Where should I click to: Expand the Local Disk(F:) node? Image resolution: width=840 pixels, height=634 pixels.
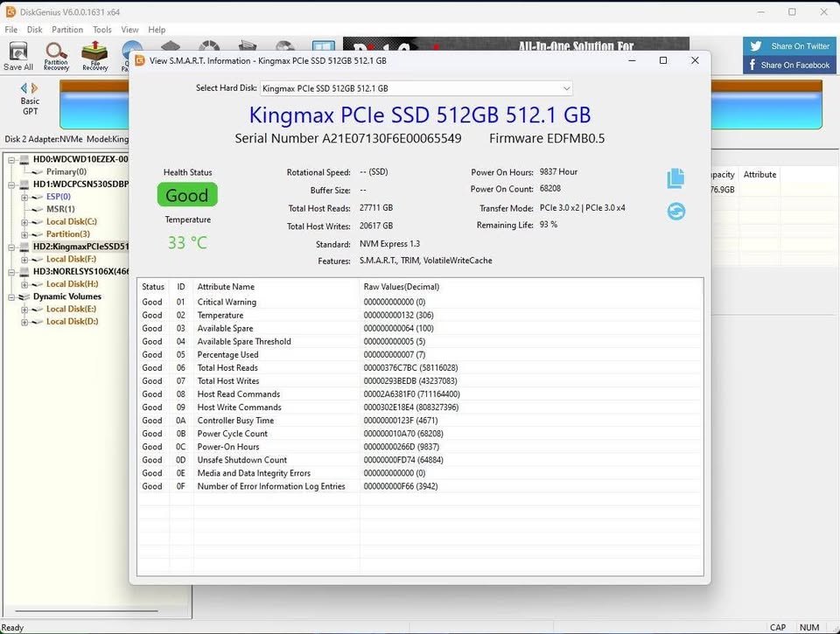(24, 260)
